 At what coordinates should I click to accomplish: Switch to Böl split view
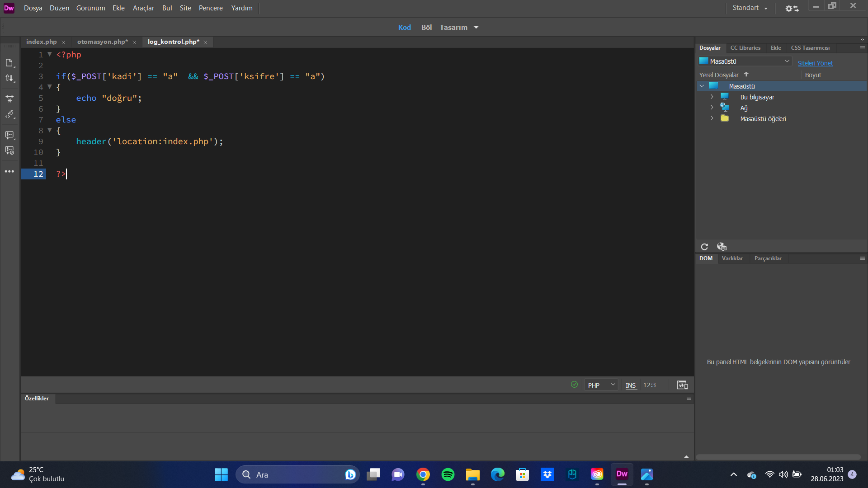(x=426, y=28)
